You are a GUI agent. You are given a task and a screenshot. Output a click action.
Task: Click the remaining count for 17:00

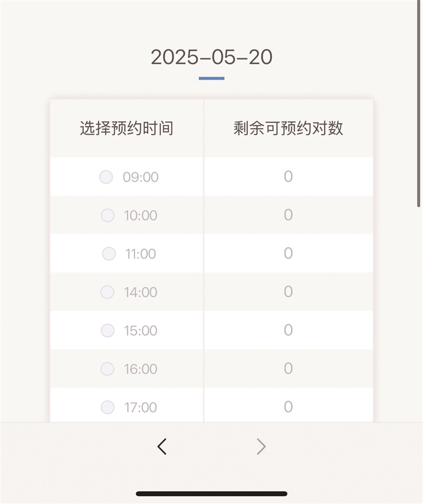(288, 407)
